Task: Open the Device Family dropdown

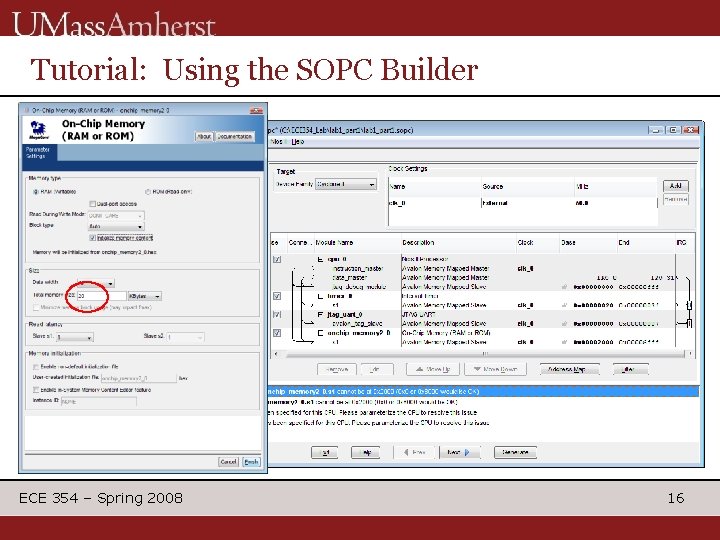Action: coord(346,184)
